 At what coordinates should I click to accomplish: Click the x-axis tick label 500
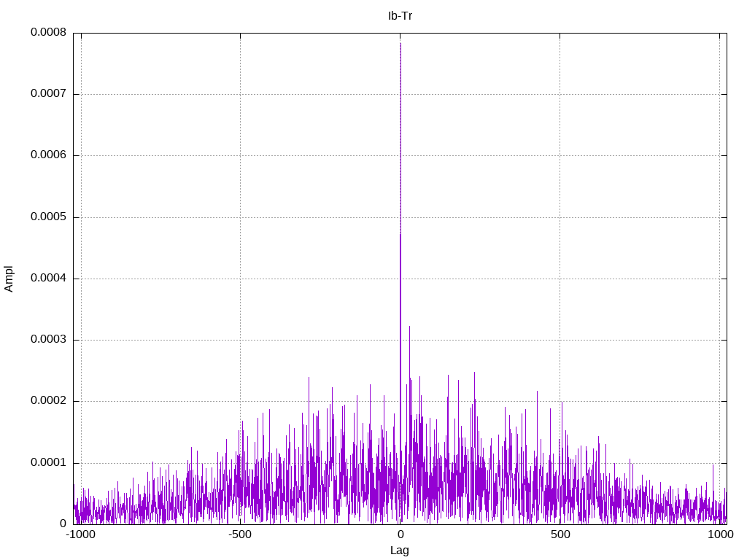coord(560,534)
